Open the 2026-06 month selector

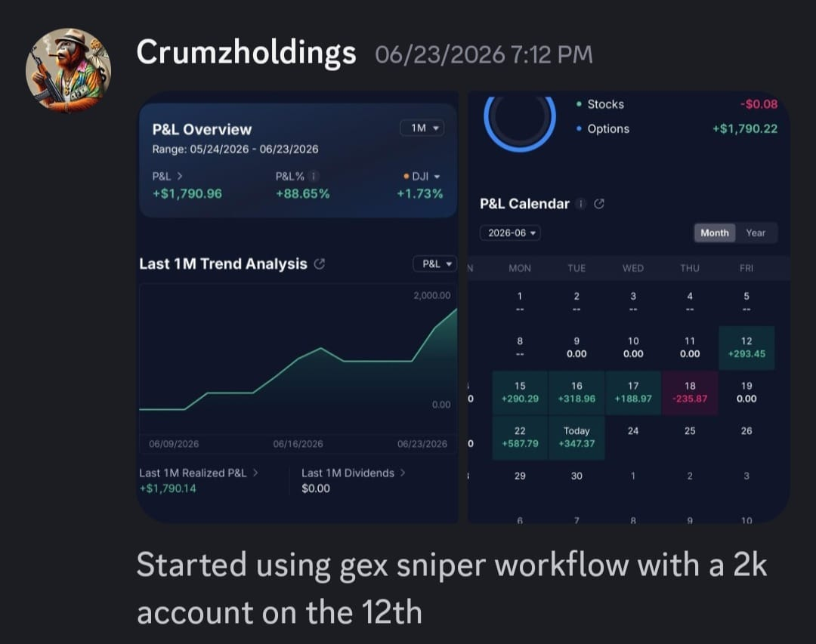[511, 233]
